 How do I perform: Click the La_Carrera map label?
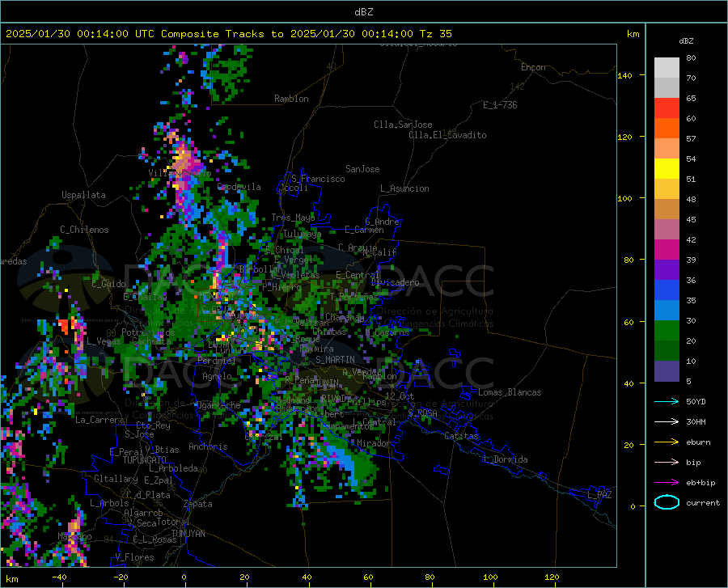coord(99,420)
